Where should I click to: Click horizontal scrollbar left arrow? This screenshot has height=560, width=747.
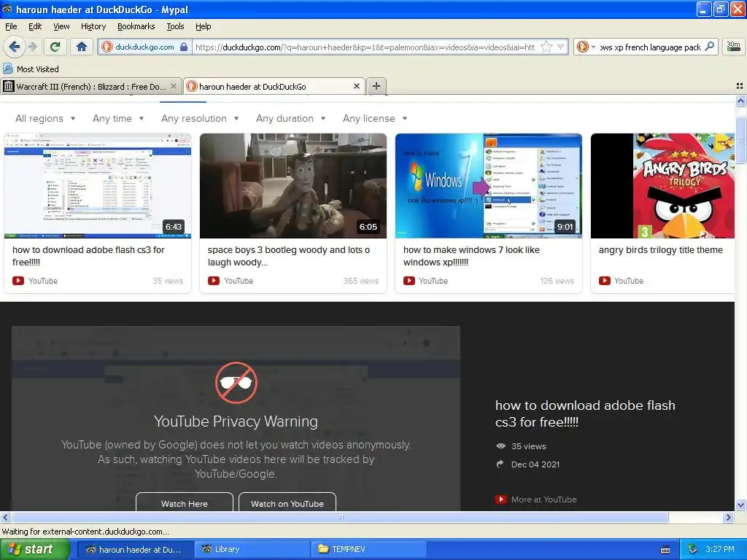tap(5, 517)
